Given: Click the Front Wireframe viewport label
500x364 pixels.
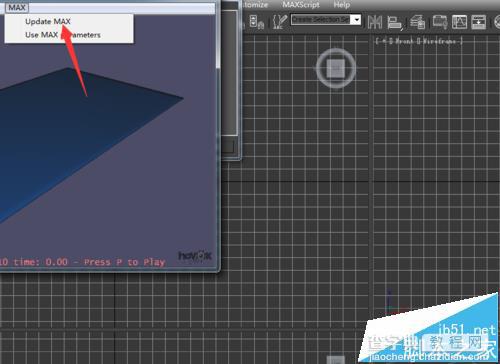Looking at the screenshot, I should pos(419,41).
